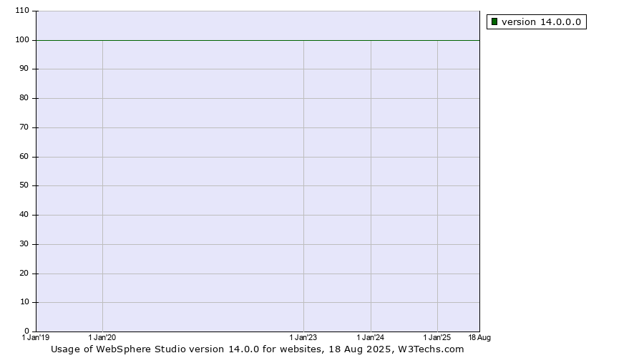
Task: Click the '60' y-axis value
Action: (x=24, y=157)
